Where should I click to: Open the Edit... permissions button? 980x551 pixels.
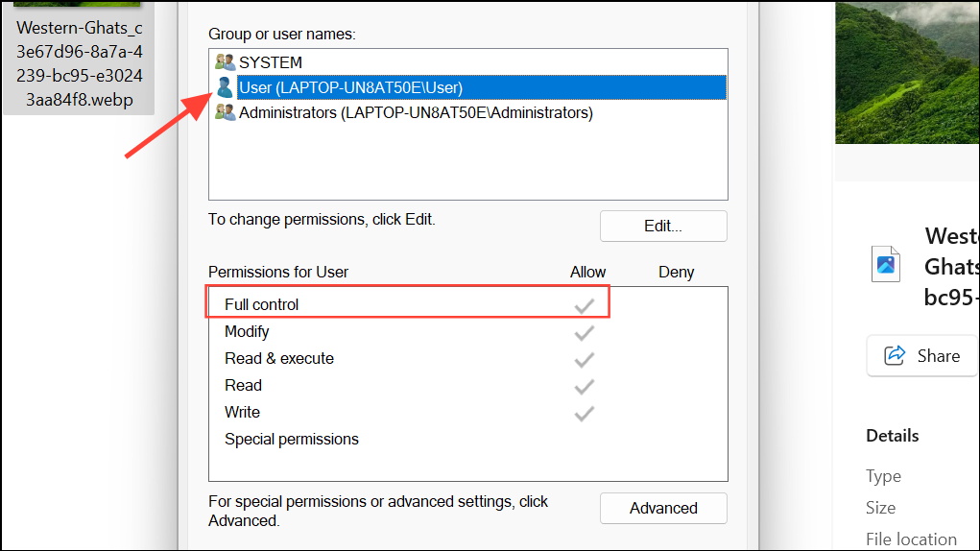click(x=663, y=226)
